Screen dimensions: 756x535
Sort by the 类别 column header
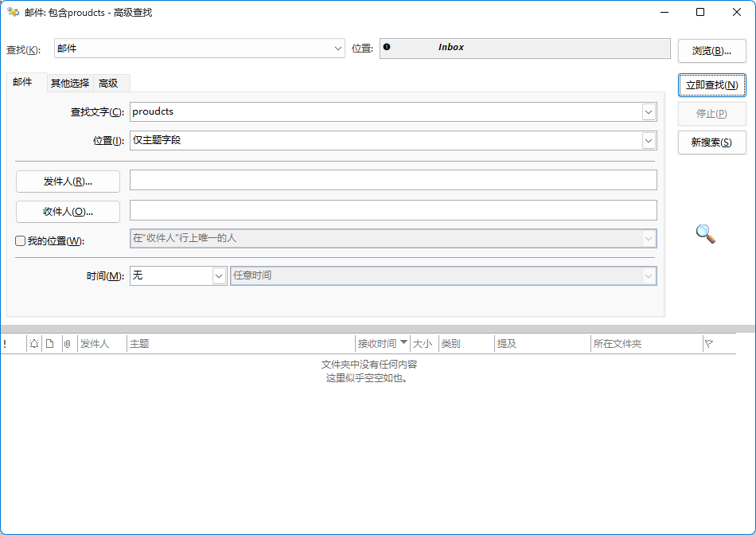pyautogui.click(x=466, y=344)
